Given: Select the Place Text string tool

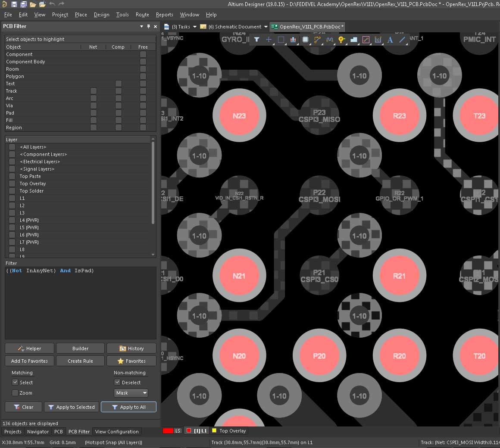Looking at the screenshot, I should [x=390, y=40].
